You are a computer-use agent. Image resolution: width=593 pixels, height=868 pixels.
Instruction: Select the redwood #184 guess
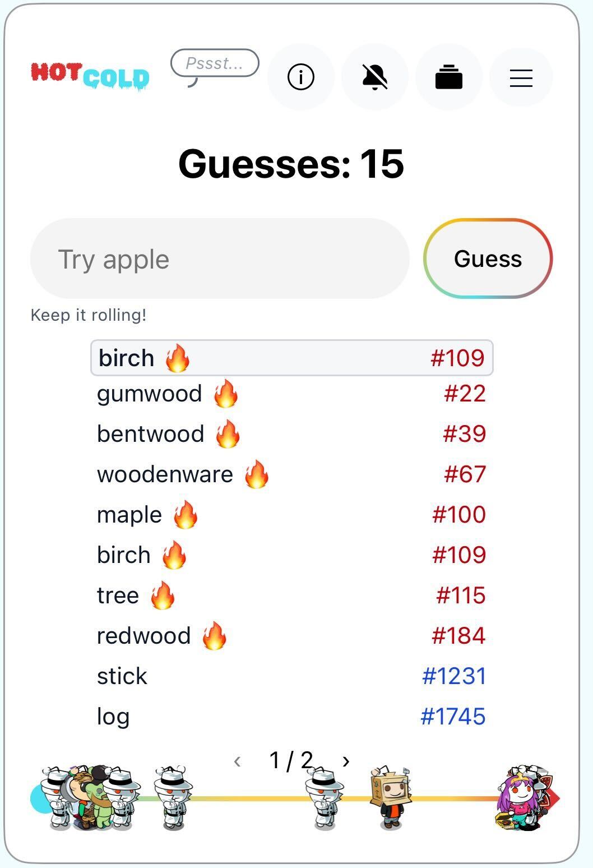(x=291, y=636)
